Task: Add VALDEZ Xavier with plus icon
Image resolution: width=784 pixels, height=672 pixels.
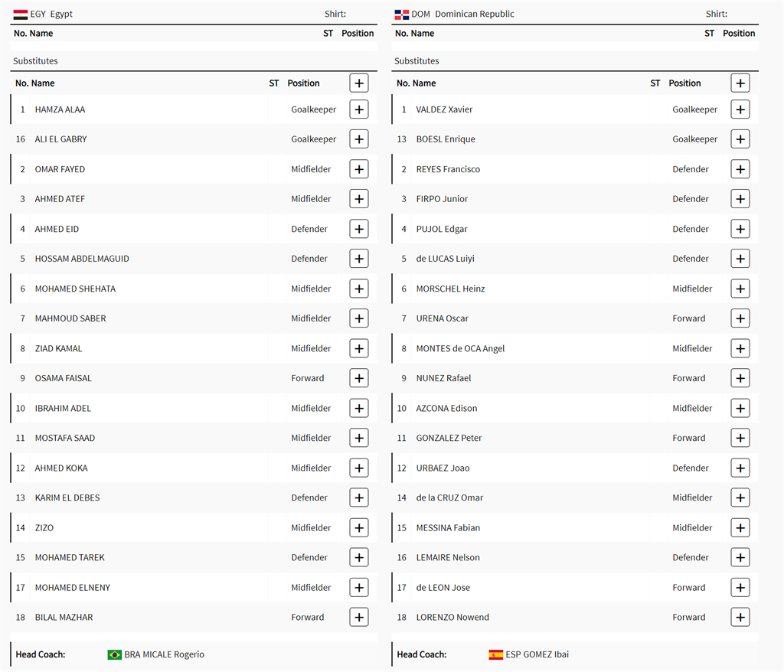Action: (x=740, y=109)
